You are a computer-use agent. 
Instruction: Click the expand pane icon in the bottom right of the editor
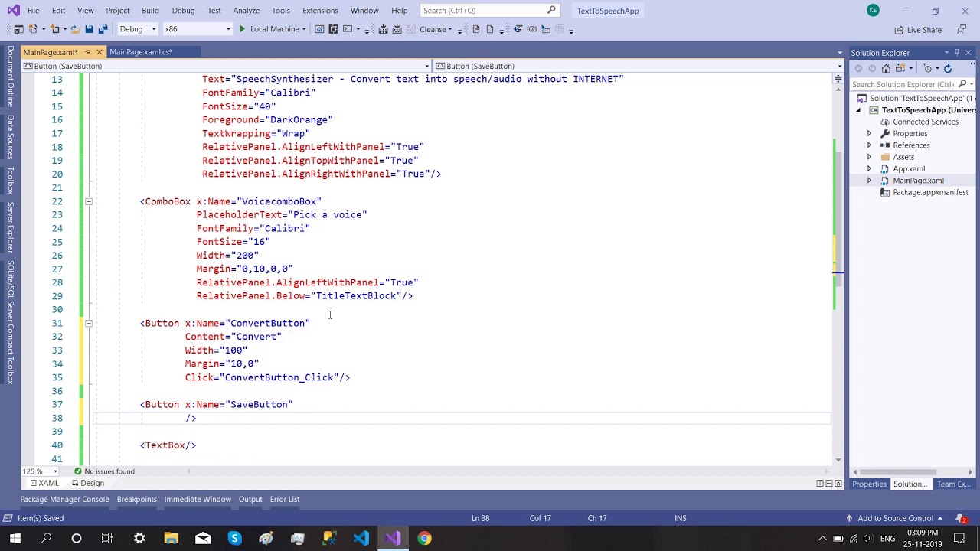pos(838,484)
